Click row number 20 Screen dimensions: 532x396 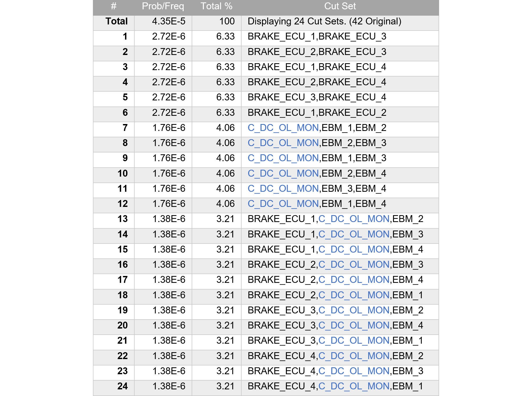click(123, 325)
